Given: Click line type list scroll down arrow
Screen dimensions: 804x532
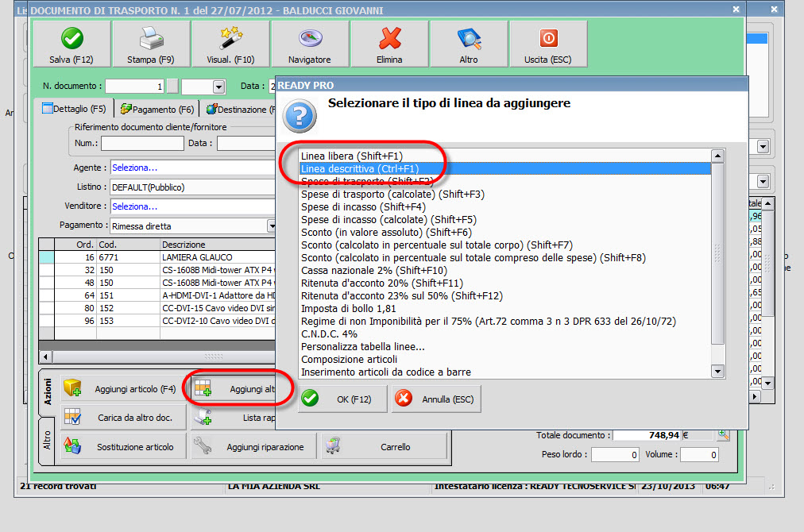Looking at the screenshot, I should click(x=718, y=372).
